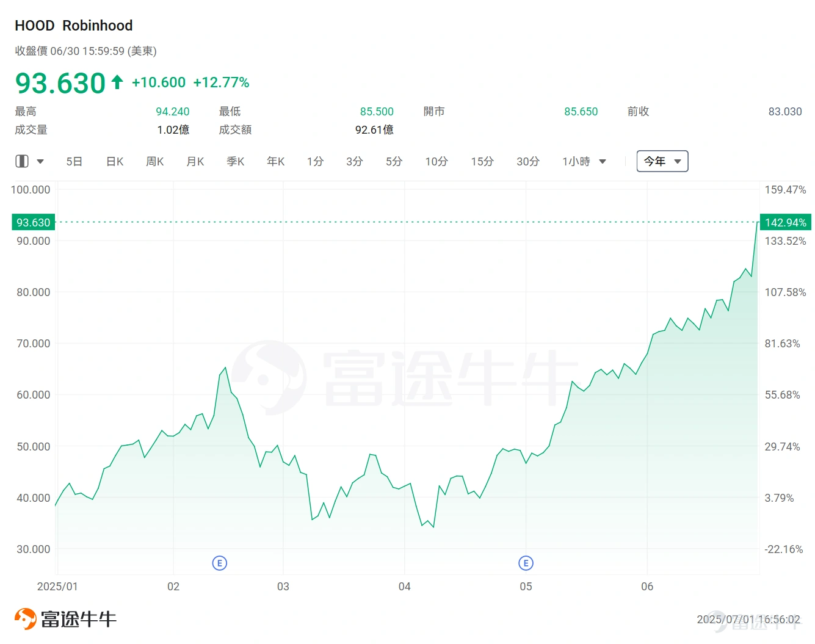
Task: Click the HOOD Robinhood stock title
Action: click(73, 25)
